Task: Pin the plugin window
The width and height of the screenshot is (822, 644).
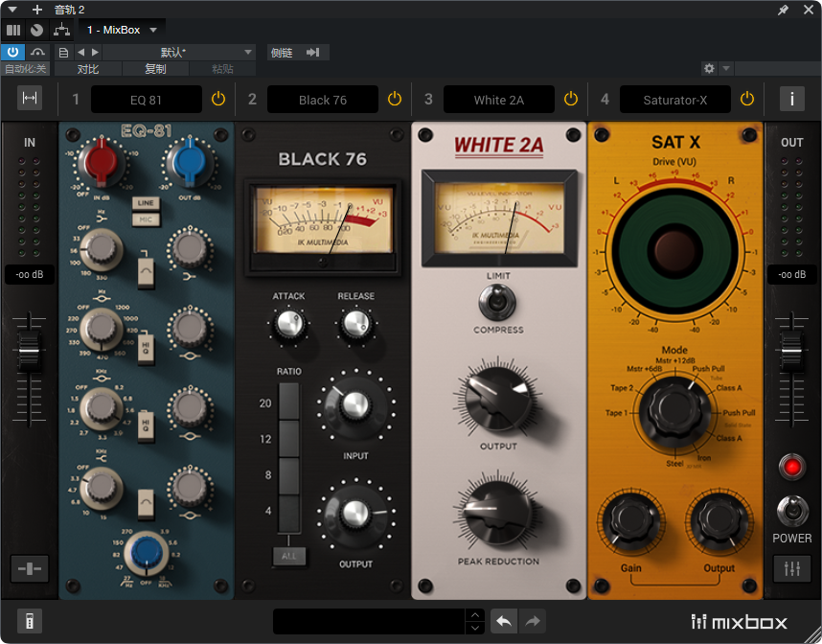Action: click(784, 10)
